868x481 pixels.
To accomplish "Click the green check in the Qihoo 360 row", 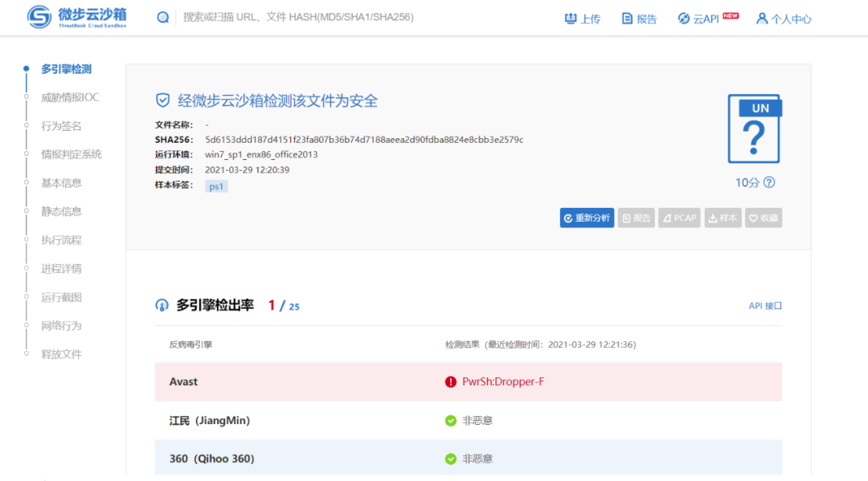I will pyautogui.click(x=451, y=459).
